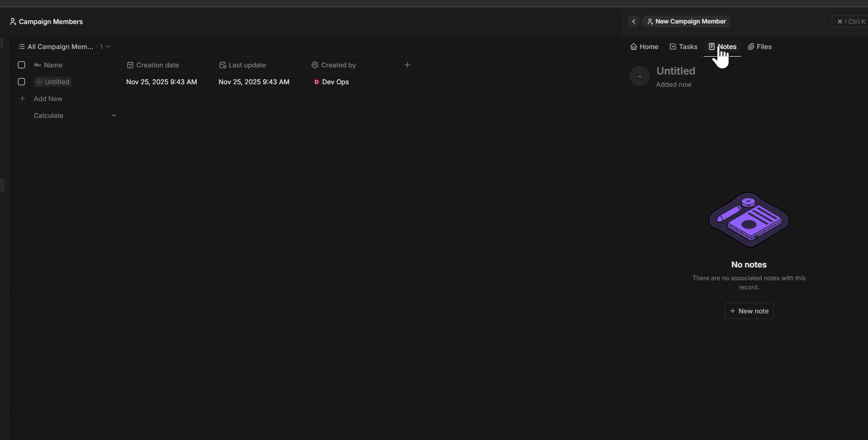Close the side panel with the X button

840,21
